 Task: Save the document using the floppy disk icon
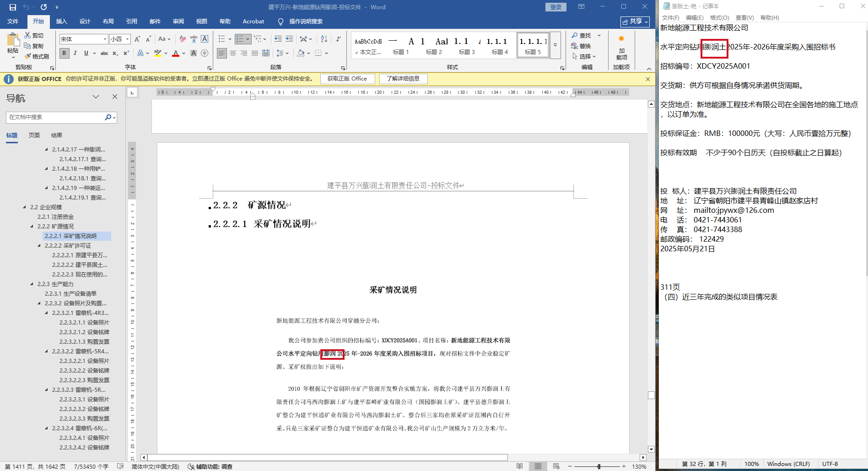click(13, 7)
